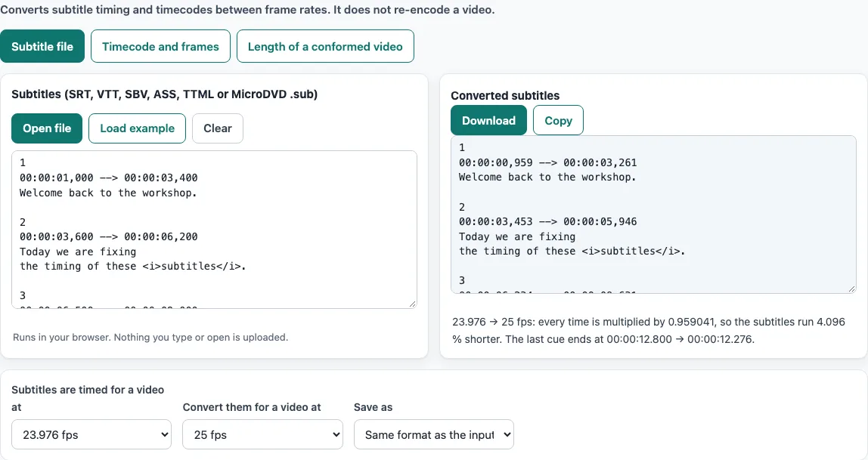The height and width of the screenshot is (460, 868).
Task: Click input timing line 00:00:03,600 --> 00:00:06,200
Action: tap(109, 236)
